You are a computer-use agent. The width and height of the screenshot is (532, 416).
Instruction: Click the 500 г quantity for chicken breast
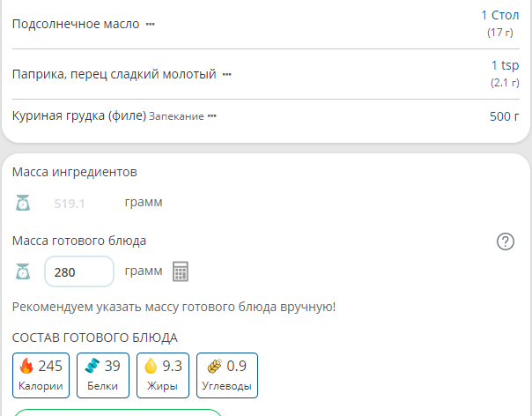[x=504, y=115]
